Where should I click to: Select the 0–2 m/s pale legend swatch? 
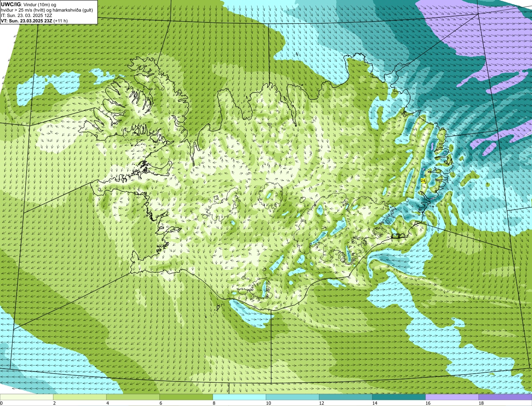(x=27, y=397)
